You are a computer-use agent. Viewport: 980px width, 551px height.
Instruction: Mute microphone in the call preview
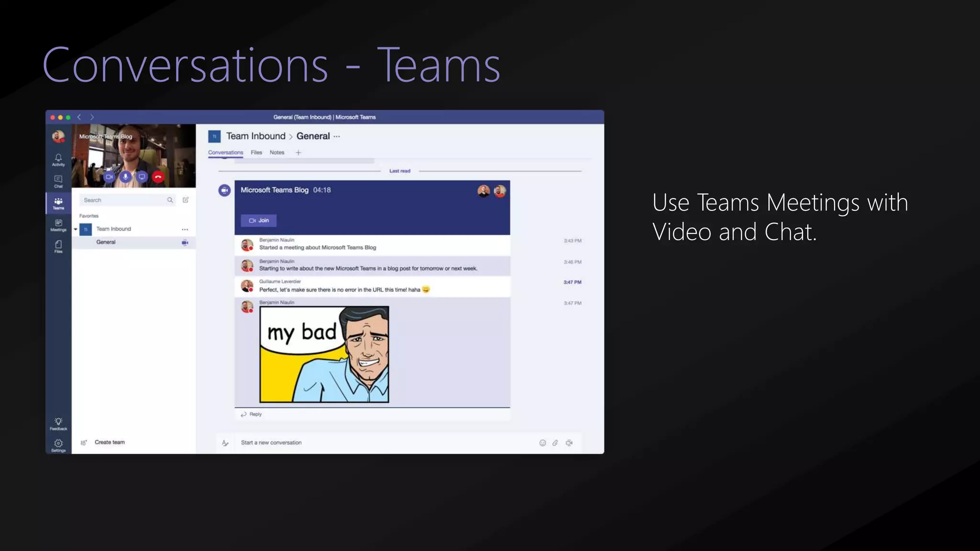(x=125, y=176)
